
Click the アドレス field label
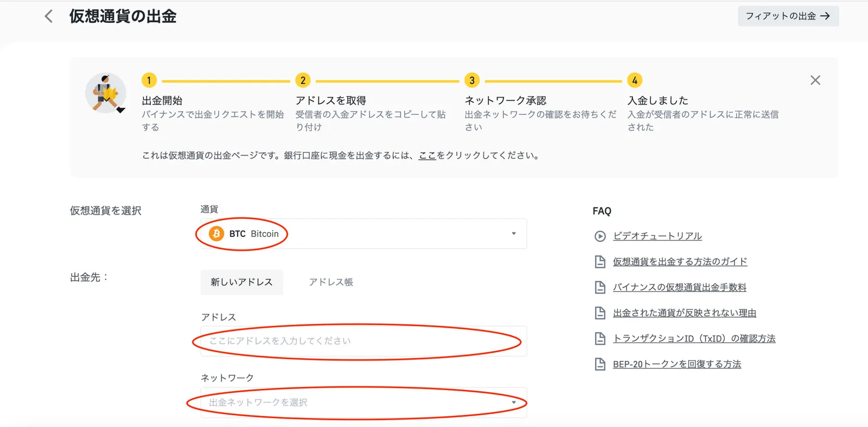pos(218,317)
